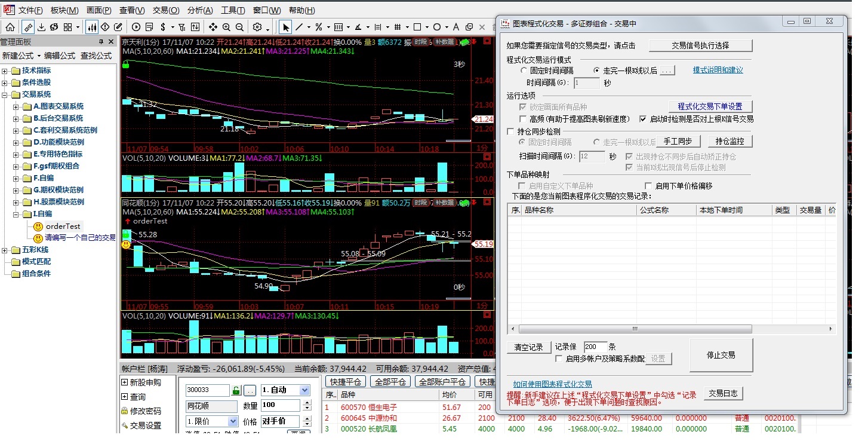Select orderTest formula in tree
The height and width of the screenshot is (447, 868).
coord(63,226)
